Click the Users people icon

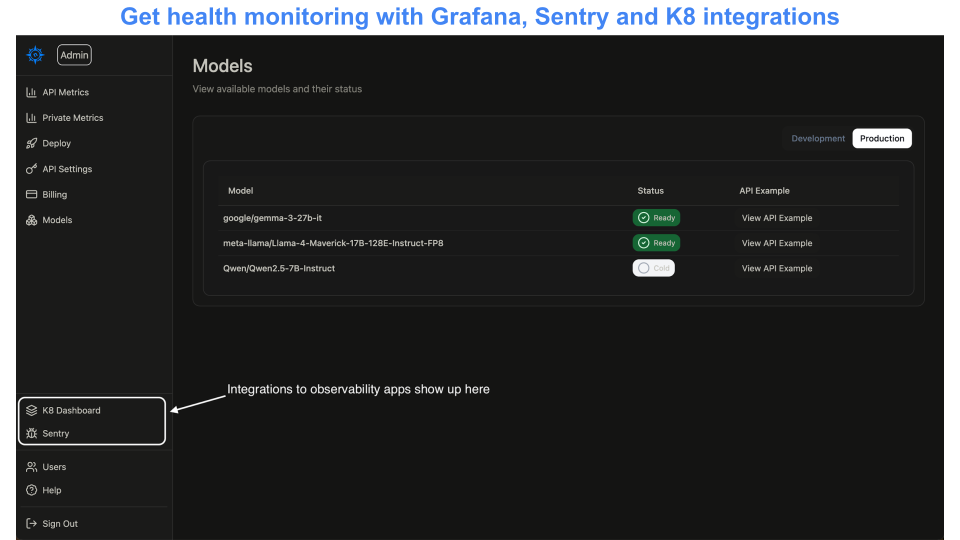pos(31,467)
